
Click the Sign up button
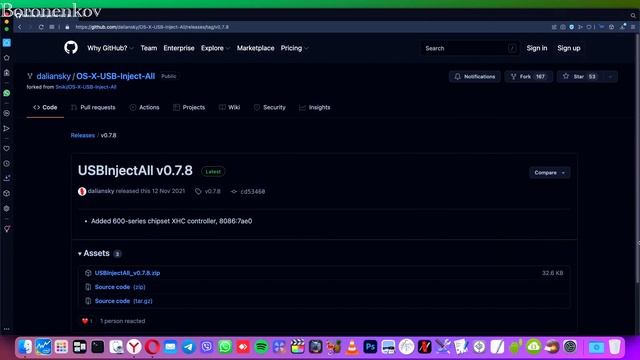[569, 48]
